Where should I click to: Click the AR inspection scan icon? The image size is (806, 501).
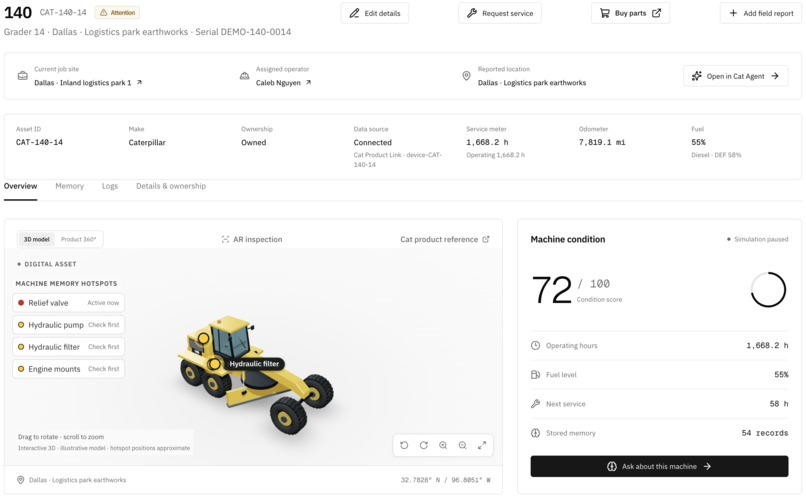pyautogui.click(x=225, y=239)
